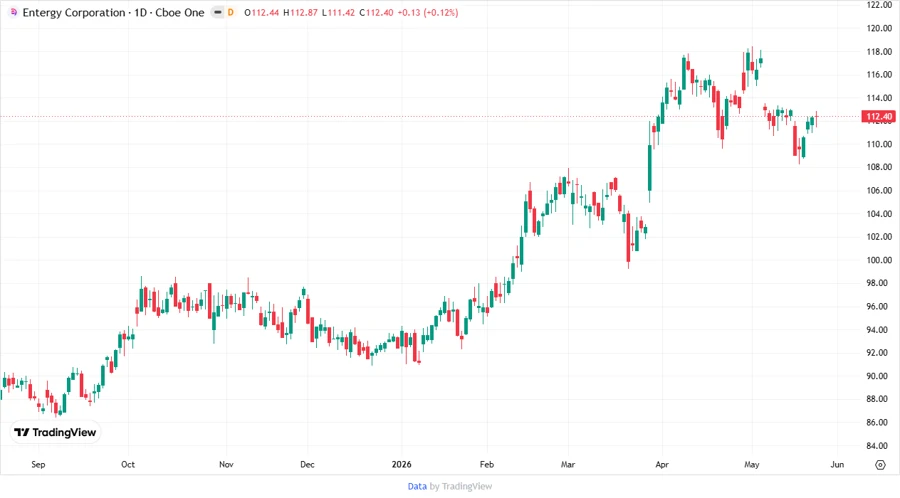Image resolution: width=900 pixels, height=498 pixels.
Task: Click the 108.00 price axis label
Action: click(x=879, y=168)
